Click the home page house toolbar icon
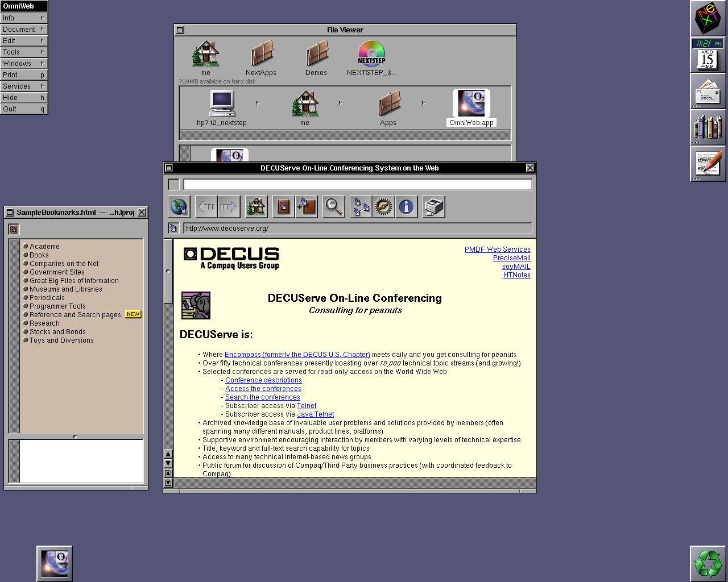 256,207
